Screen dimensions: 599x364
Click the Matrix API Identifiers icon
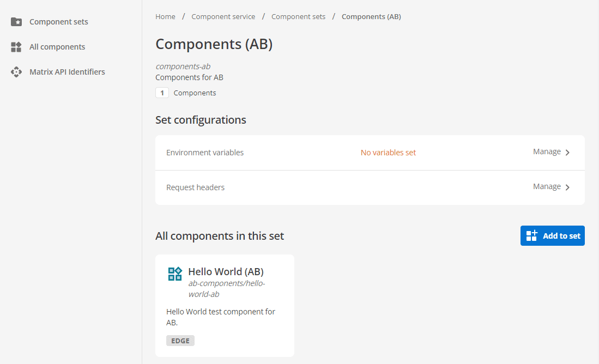click(x=16, y=71)
